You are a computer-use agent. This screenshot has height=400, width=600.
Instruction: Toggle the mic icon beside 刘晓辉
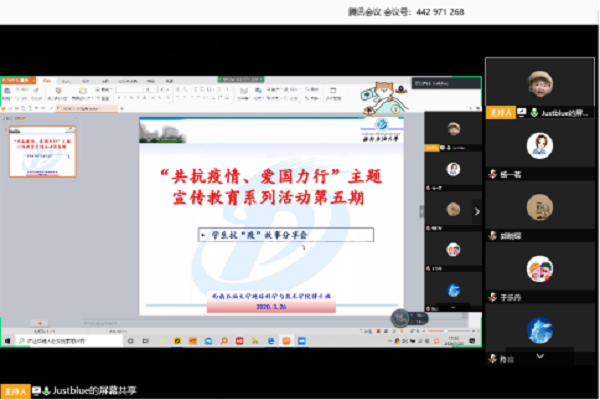click(491, 236)
